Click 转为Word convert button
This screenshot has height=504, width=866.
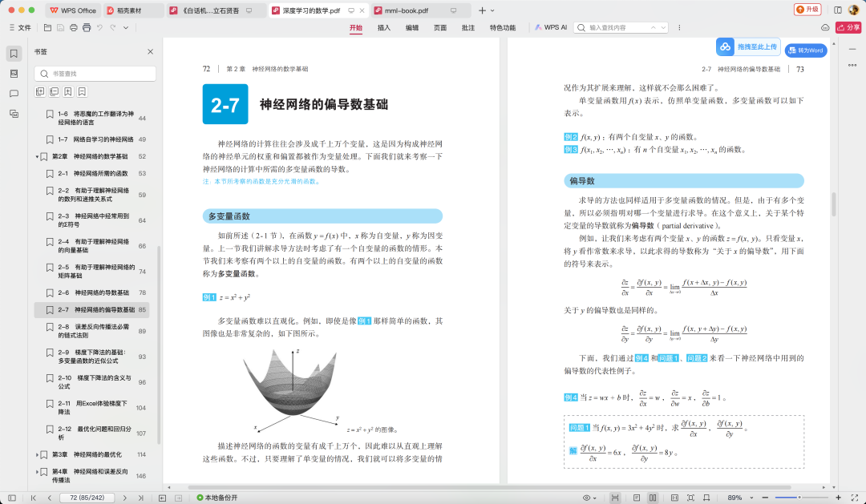pyautogui.click(x=806, y=50)
